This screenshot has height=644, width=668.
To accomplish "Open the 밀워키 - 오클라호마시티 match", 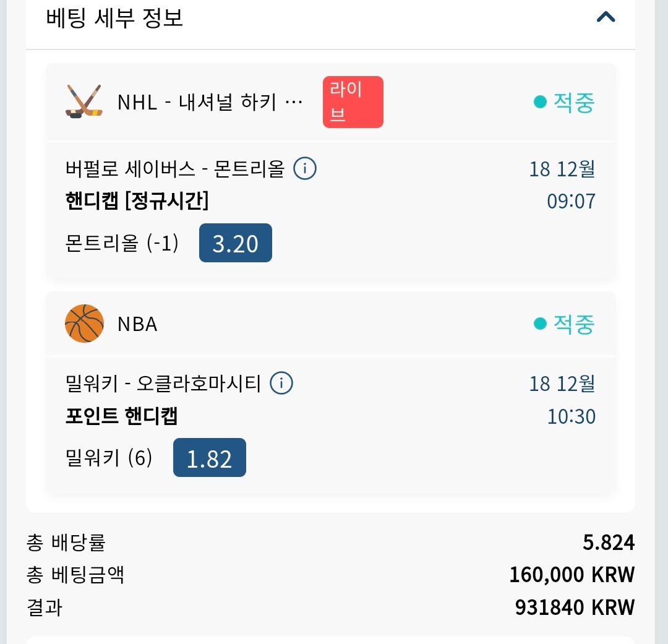I will tap(163, 384).
